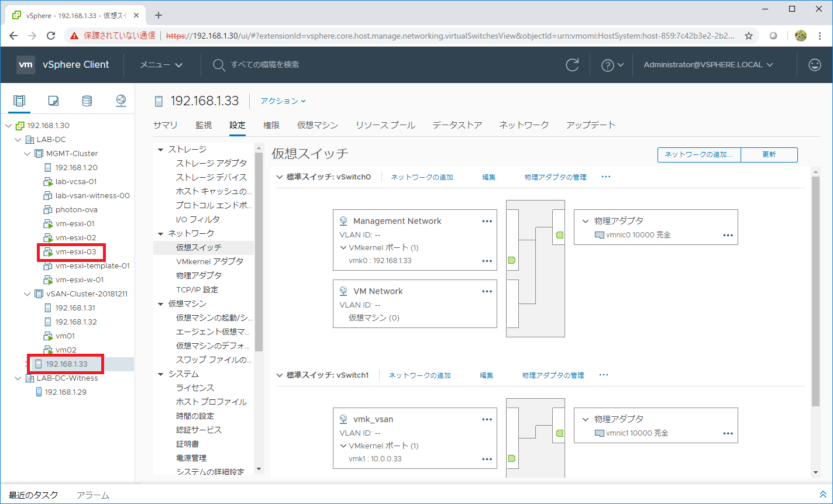Image resolution: width=833 pixels, height=504 pixels.
Task: Click the vm logo in header
Action: pyautogui.click(x=25, y=65)
